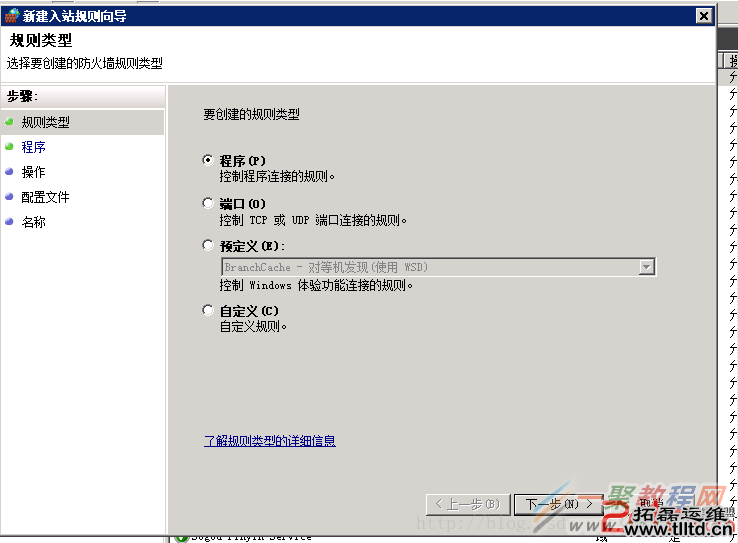This screenshot has width=738, height=543.
Task: Pick the 自定义(C) custom rule option
Action: pos(208,311)
